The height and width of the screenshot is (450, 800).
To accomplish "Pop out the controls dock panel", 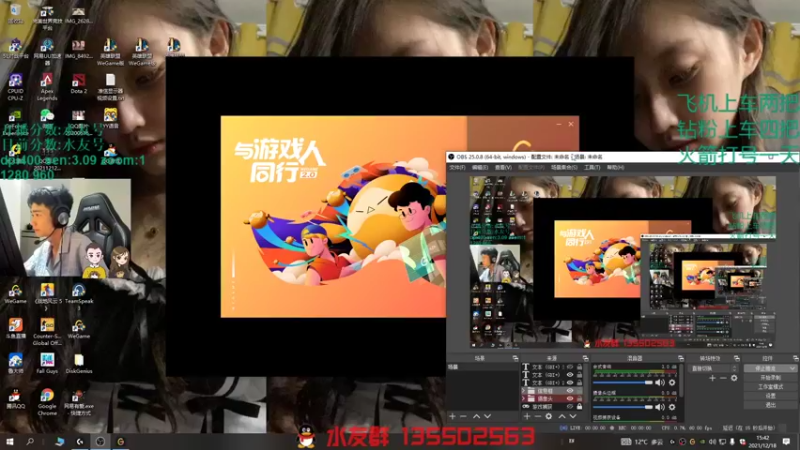I will [795, 358].
